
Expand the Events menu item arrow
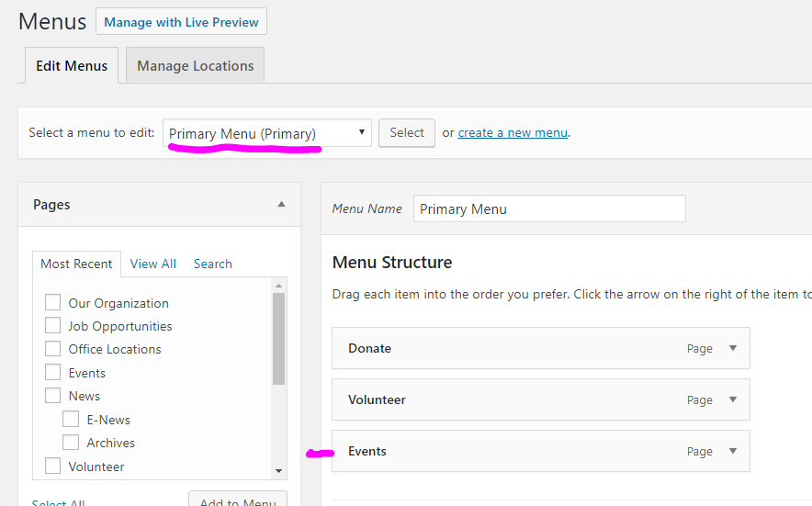[x=732, y=451]
